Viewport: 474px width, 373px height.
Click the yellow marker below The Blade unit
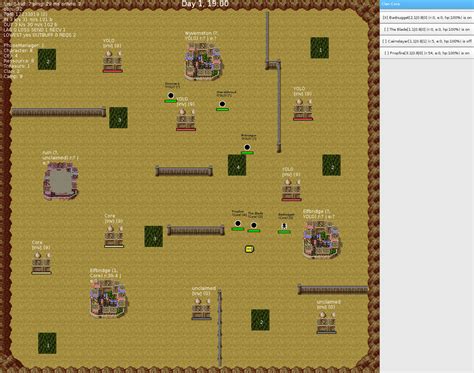point(249,249)
